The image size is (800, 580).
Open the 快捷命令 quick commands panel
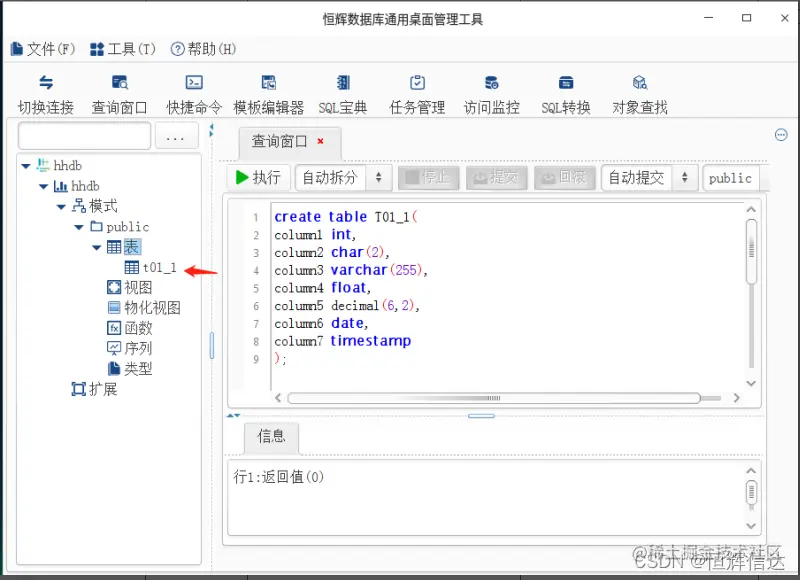[x=193, y=93]
